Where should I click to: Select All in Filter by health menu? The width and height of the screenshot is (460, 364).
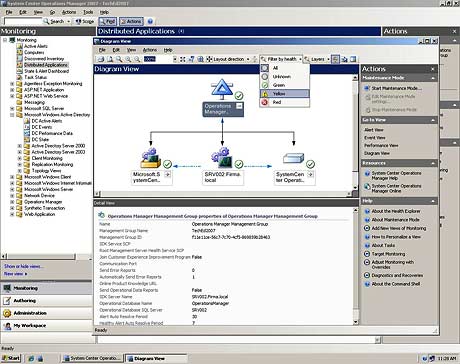click(285, 68)
